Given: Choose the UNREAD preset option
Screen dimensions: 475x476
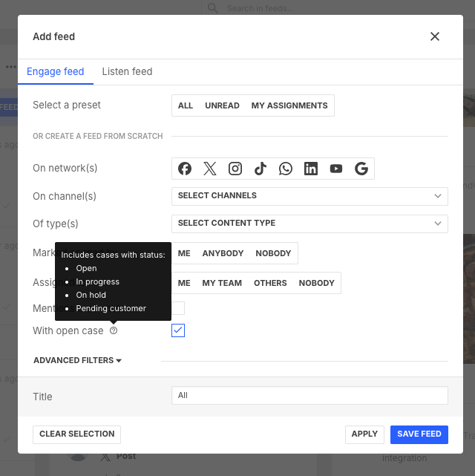Looking at the screenshot, I should (x=222, y=105).
